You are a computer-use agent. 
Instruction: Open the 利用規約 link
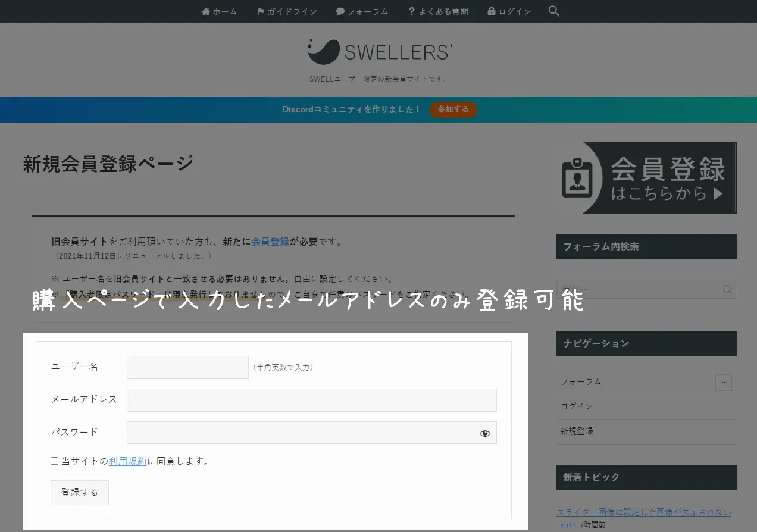(x=127, y=461)
